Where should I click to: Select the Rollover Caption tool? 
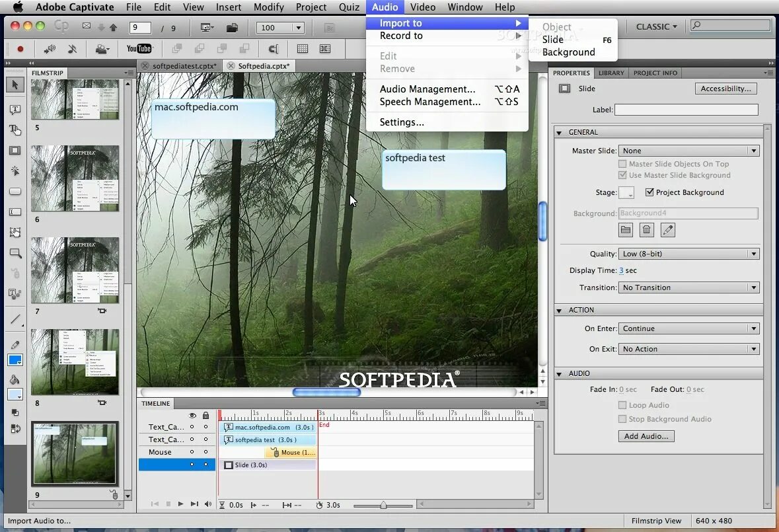point(15,130)
